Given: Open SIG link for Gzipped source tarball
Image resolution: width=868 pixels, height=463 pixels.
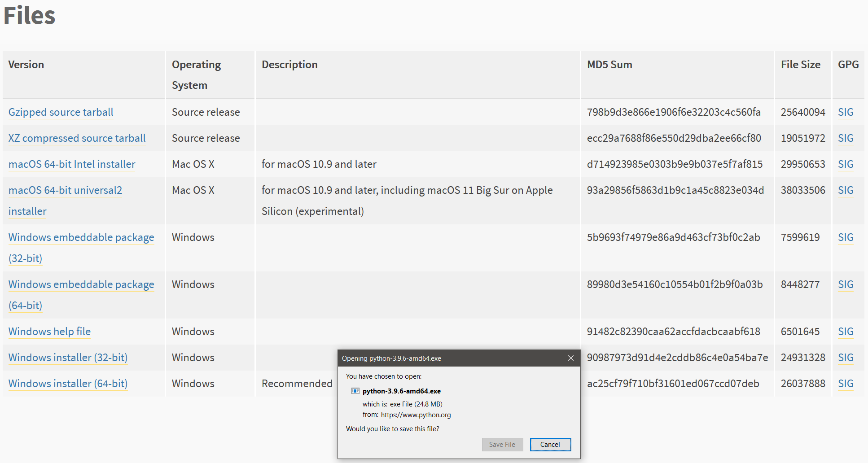Looking at the screenshot, I should tap(846, 112).
